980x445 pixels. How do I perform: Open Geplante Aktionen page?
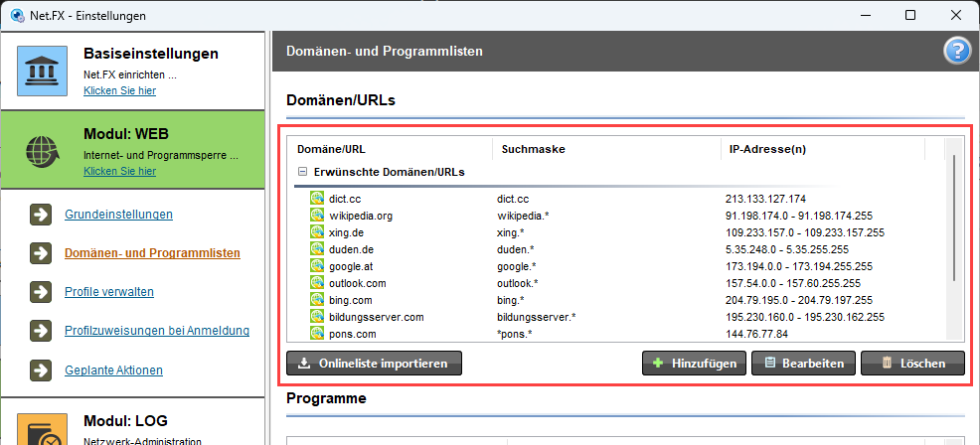click(113, 370)
